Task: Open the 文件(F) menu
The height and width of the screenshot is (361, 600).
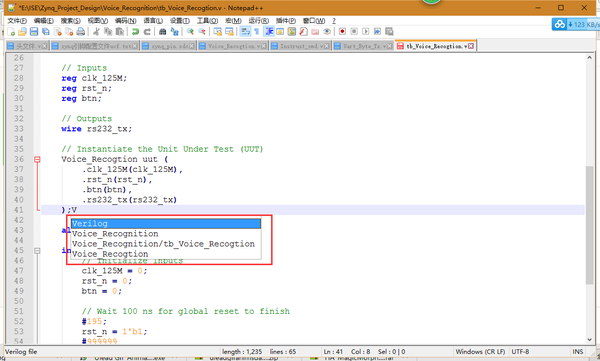Action: (17, 21)
